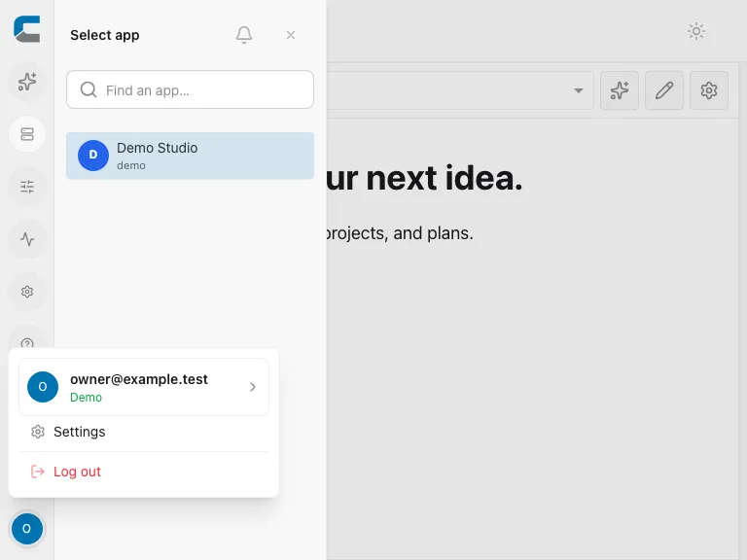Open the server/database sidebar icon
Screen dimensions: 747x560
pyautogui.click(x=27, y=134)
